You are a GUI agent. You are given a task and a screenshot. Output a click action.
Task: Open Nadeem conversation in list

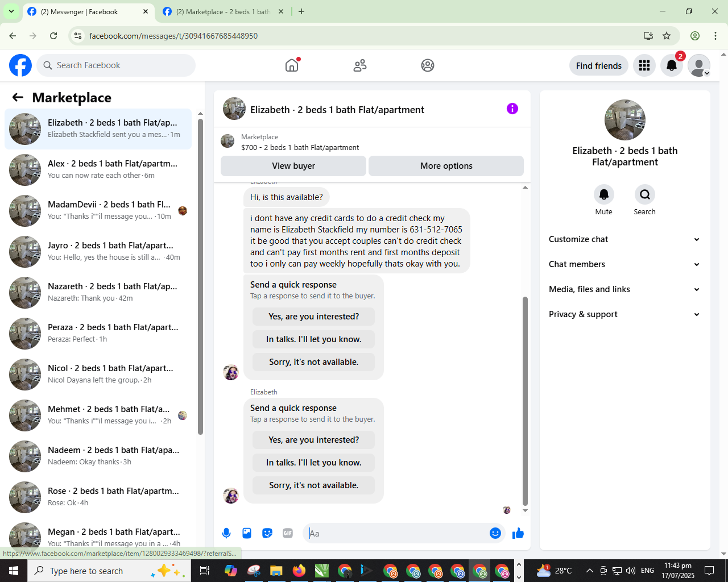(x=98, y=456)
